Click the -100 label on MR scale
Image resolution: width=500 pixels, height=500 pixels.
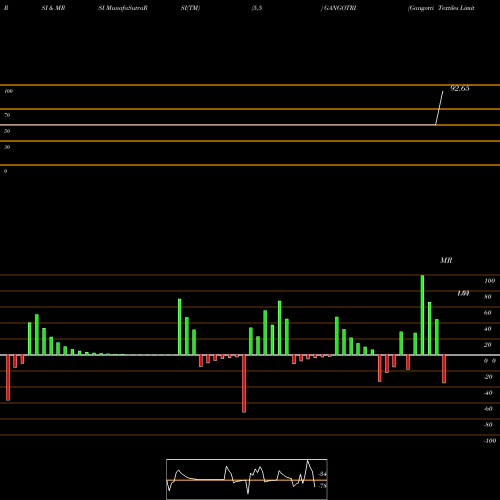tap(490, 441)
